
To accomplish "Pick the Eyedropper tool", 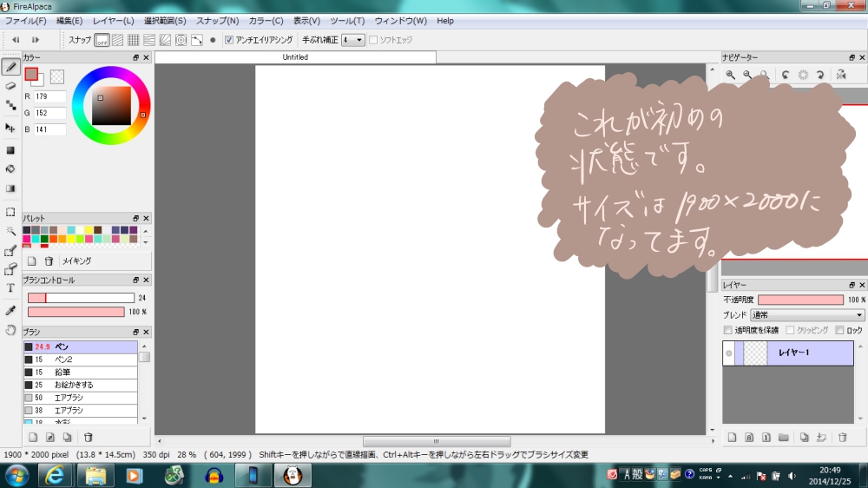I will pyautogui.click(x=10, y=309).
